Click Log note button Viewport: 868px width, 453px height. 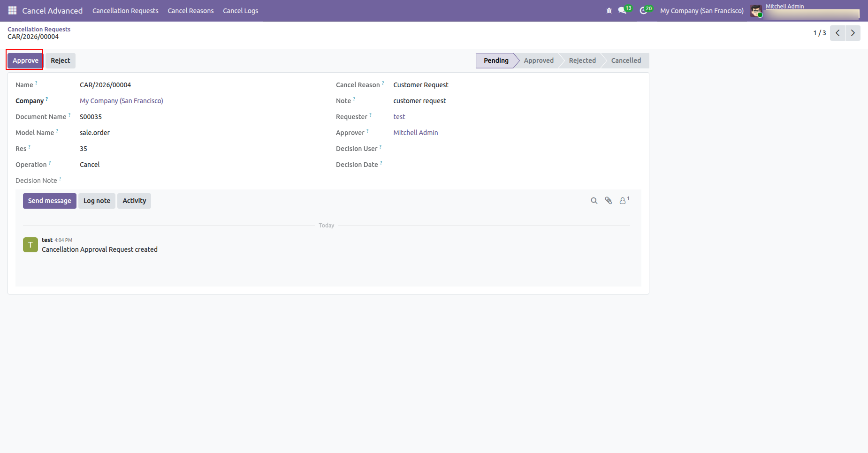(x=97, y=201)
